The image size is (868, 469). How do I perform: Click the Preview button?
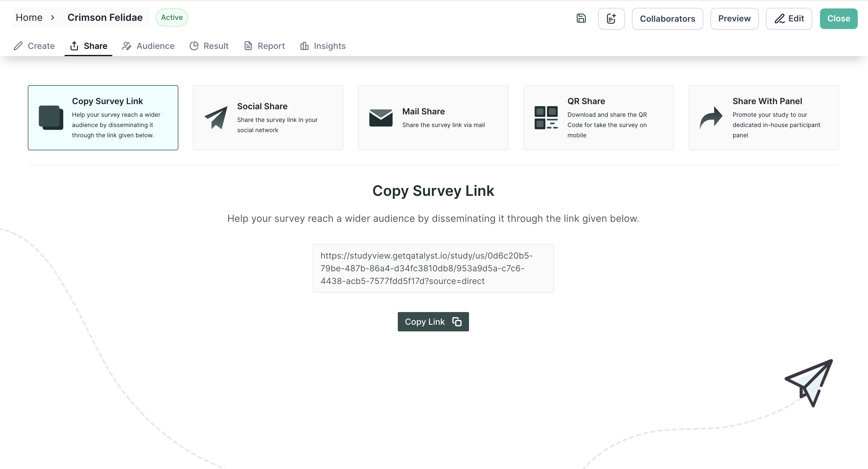tap(734, 18)
